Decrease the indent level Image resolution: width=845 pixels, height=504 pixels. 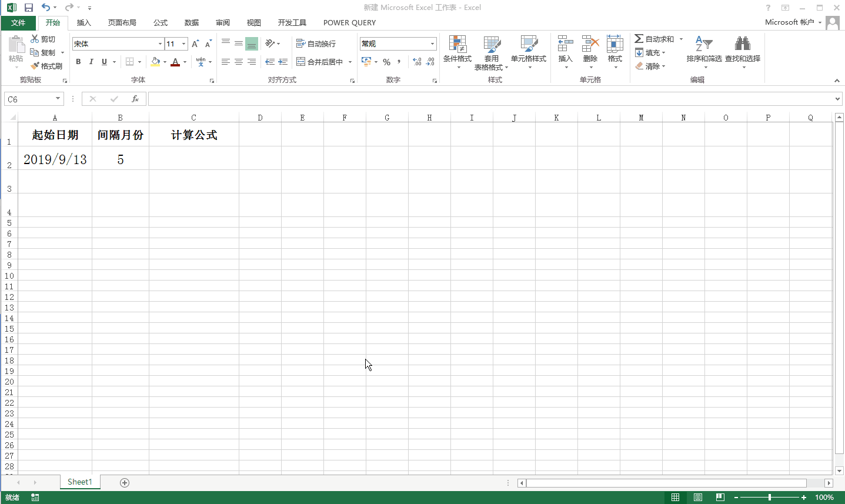(x=270, y=62)
